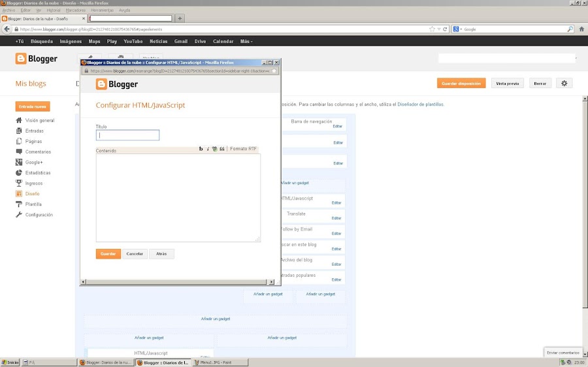Open the Archivo menu in Firefox

[8, 10]
